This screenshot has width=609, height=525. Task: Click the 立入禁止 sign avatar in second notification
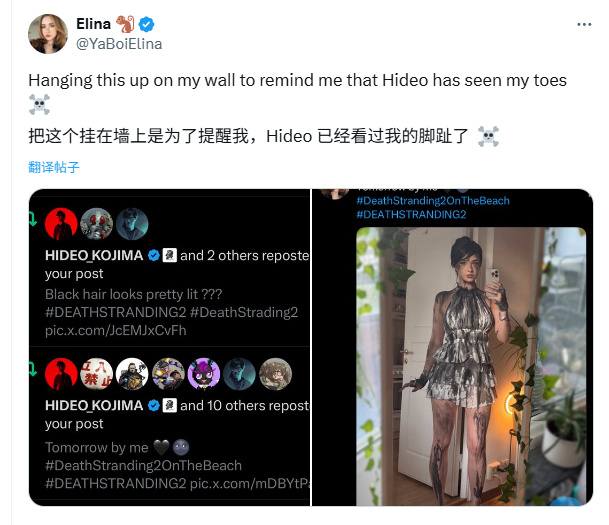click(96, 374)
